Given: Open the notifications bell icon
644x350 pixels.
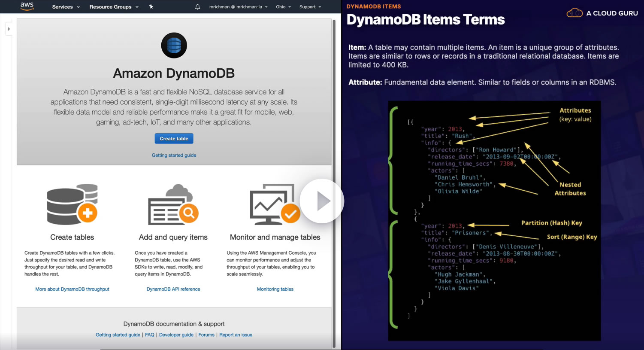Looking at the screenshot, I should [x=197, y=7].
